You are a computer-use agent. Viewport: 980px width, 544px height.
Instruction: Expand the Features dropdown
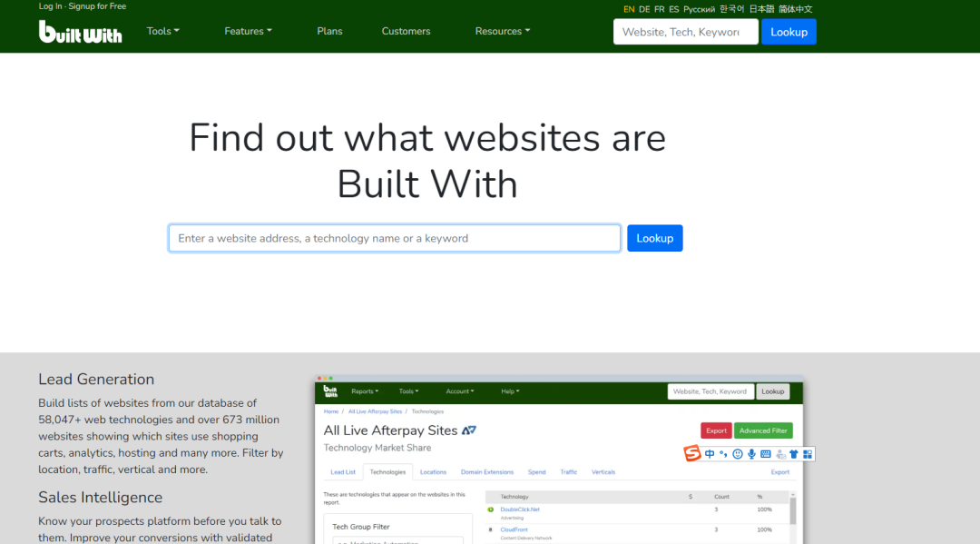247,31
